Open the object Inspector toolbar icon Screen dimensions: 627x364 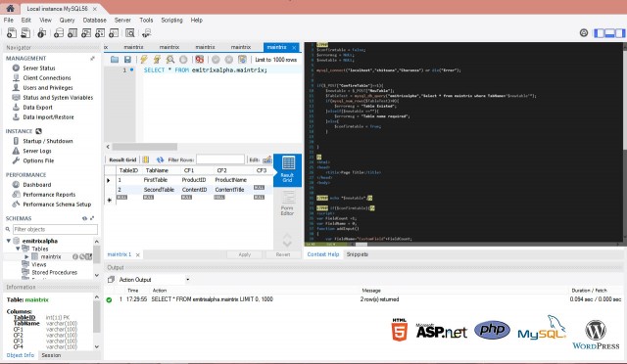41,33
